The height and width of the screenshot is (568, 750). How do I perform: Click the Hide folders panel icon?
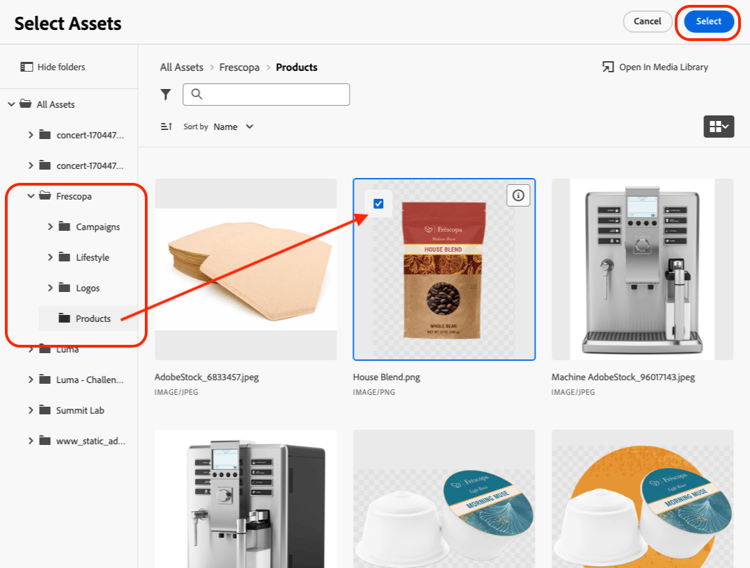[x=27, y=67]
